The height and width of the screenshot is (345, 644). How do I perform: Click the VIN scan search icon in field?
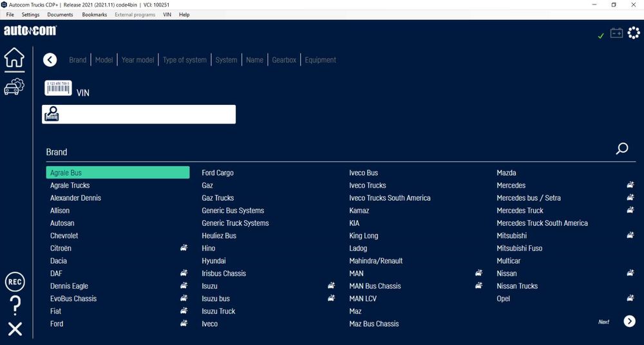52,114
